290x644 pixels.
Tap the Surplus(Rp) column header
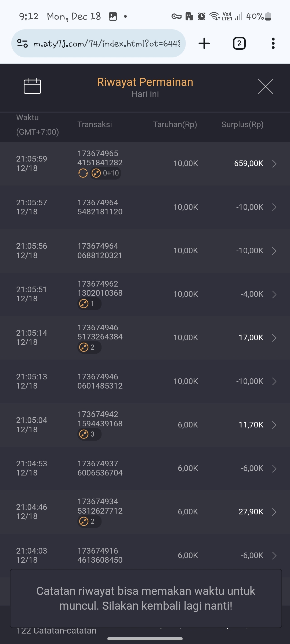(242, 125)
